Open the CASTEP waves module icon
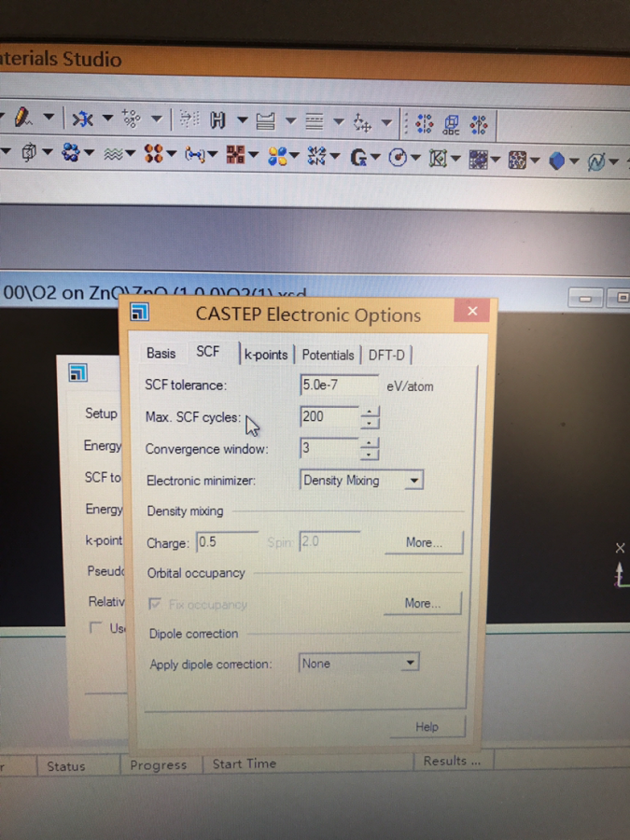The image size is (630, 840). tap(113, 154)
